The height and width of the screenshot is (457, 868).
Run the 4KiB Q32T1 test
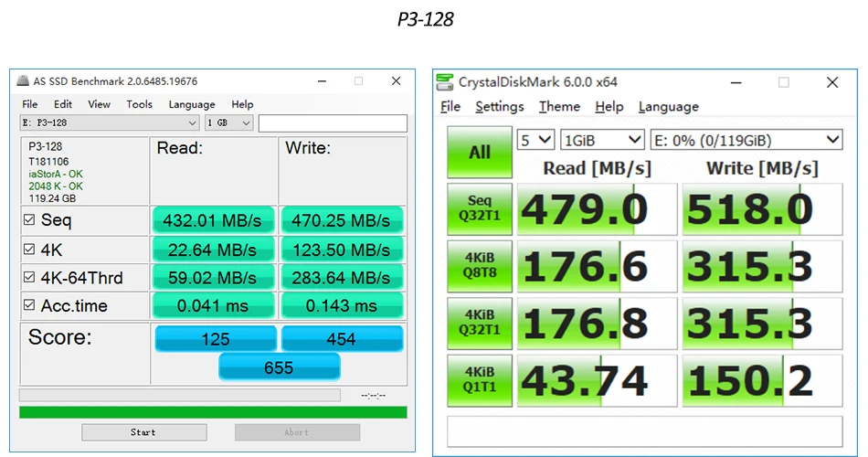click(x=480, y=323)
